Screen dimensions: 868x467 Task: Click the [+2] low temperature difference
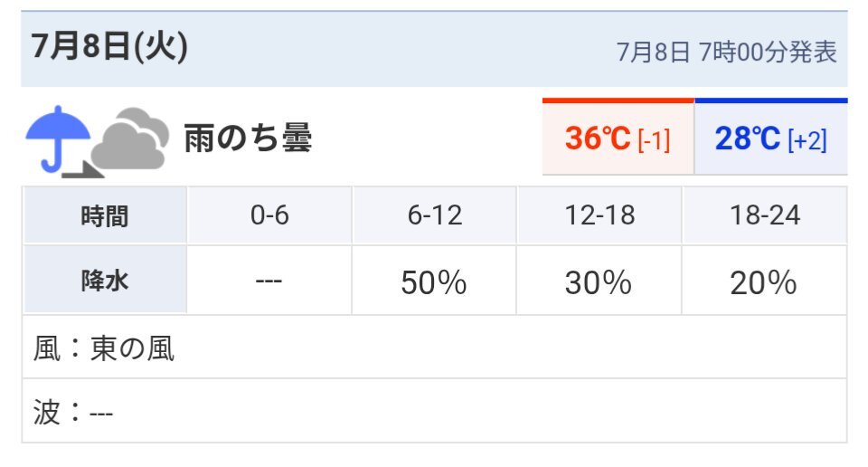(x=807, y=139)
